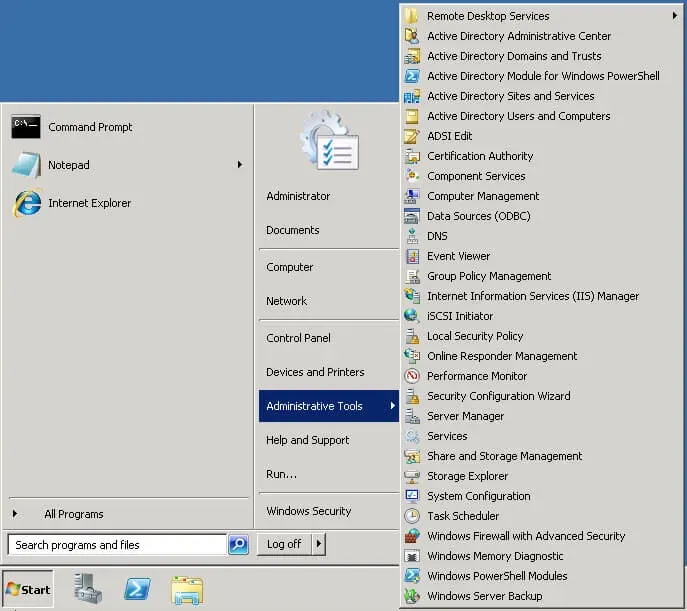Open Active Directory Administrative Center icon
This screenshot has height=611, width=687.
pyautogui.click(x=412, y=36)
